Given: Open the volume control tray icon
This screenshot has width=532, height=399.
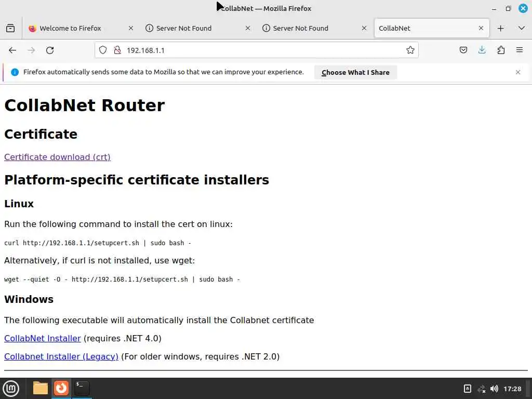Looking at the screenshot, I should 494,389.
